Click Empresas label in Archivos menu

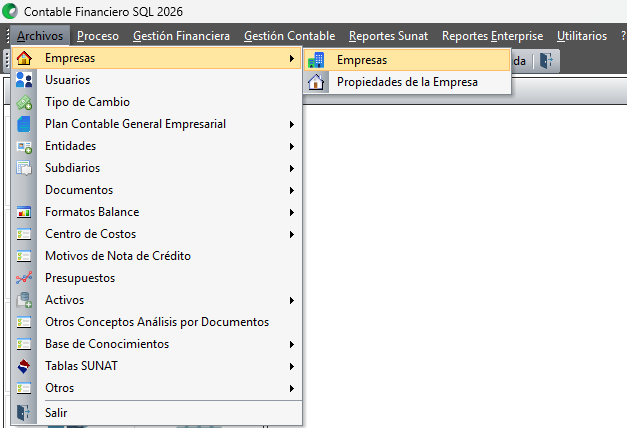point(70,58)
